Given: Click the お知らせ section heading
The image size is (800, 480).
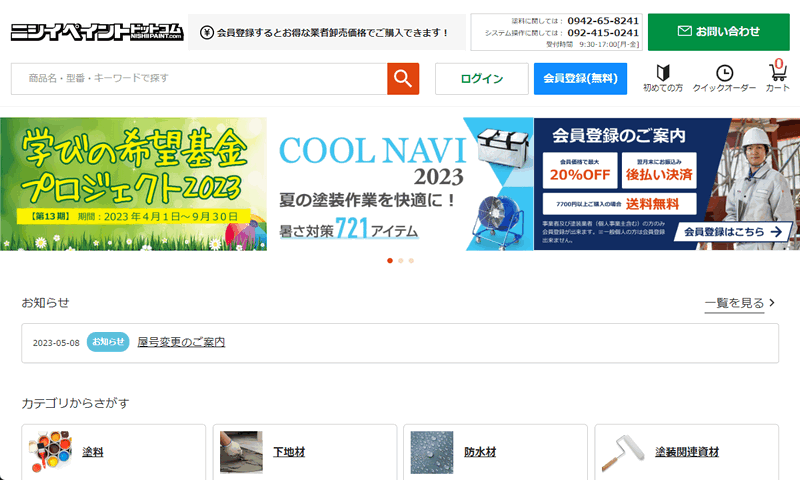Looking at the screenshot, I should [45, 303].
